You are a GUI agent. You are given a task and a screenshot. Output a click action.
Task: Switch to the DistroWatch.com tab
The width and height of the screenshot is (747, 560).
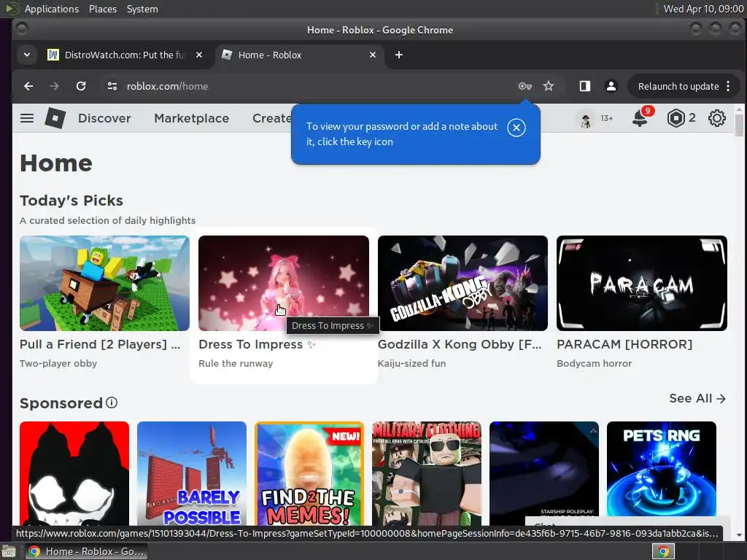125,55
